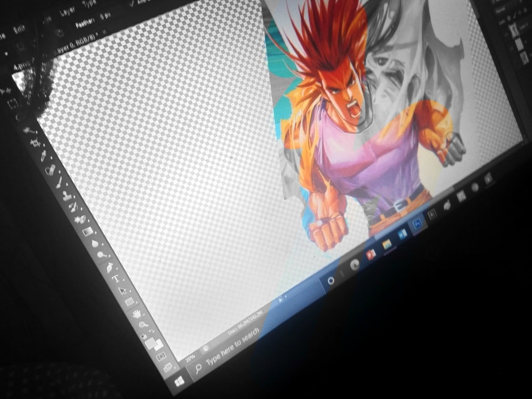Change the screen mode
The width and height of the screenshot is (532, 399).
click(168, 368)
